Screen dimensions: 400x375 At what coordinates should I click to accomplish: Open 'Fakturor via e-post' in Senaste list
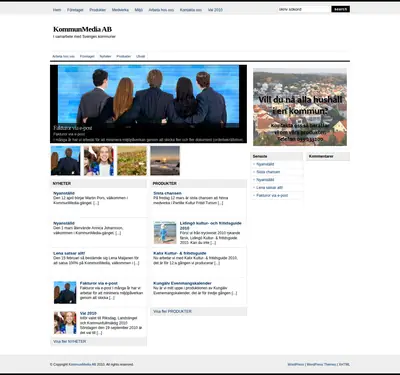pyautogui.click(x=272, y=196)
